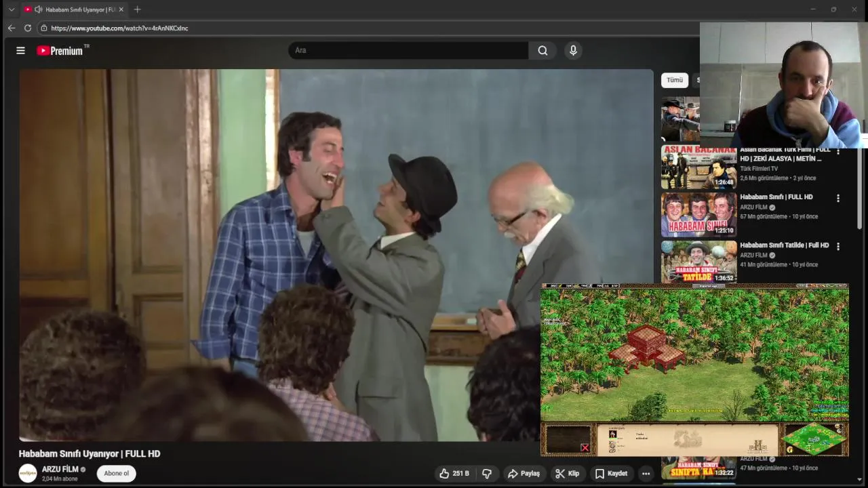Screen dimensions: 868x488
Task: Open options menu for Hababam Sınıfı Tatilde
Action: [x=838, y=247]
